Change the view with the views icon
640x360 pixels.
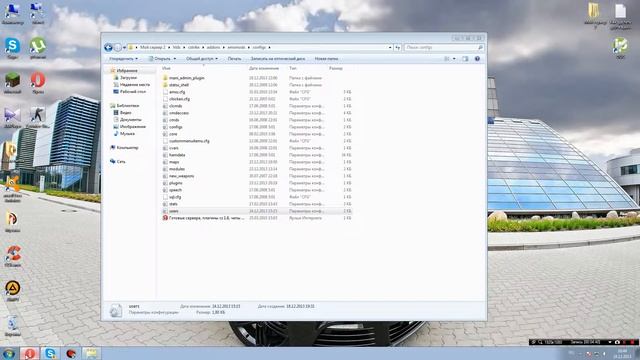[x=447, y=59]
